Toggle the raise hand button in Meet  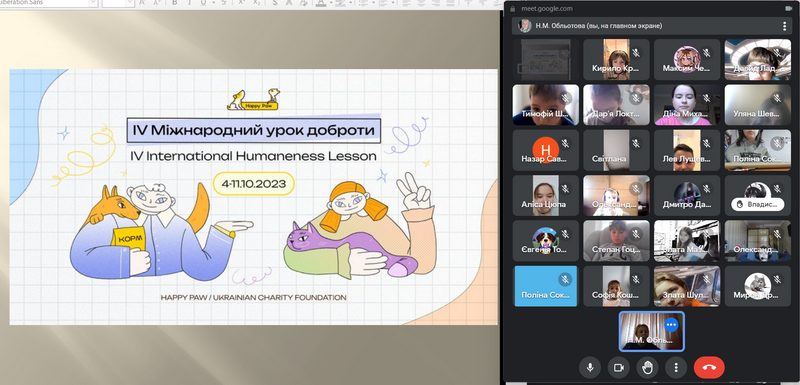click(x=647, y=367)
